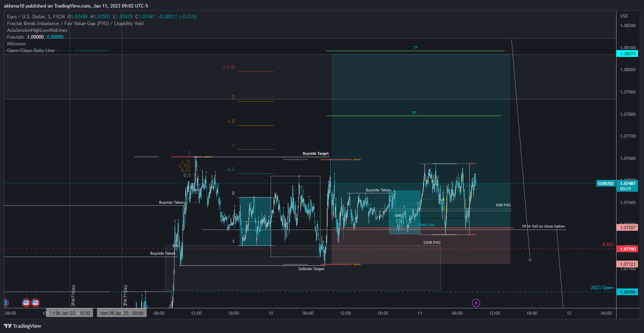Click the 18:00 label before day 10
The image size is (644, 333).
point(234,313)
